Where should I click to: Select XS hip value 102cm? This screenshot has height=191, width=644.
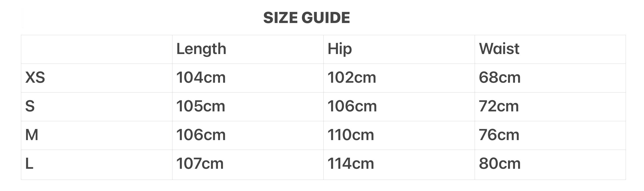pyautogui.click(x=352, y=78)
